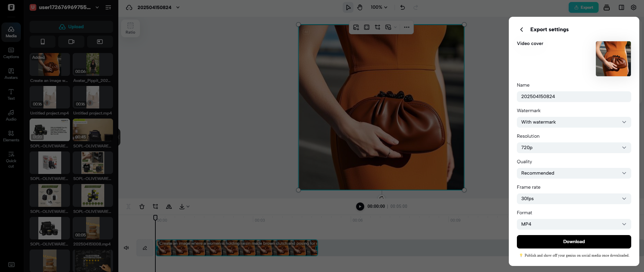Click the timeline crop icon
644x272 pixels.
click(155, 207)
